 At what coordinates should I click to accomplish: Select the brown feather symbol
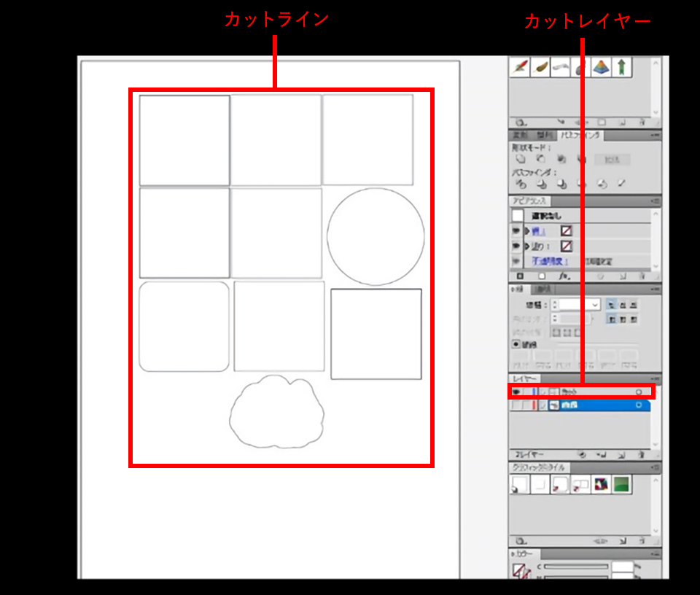pyautogui.click(x=540, y=67)
